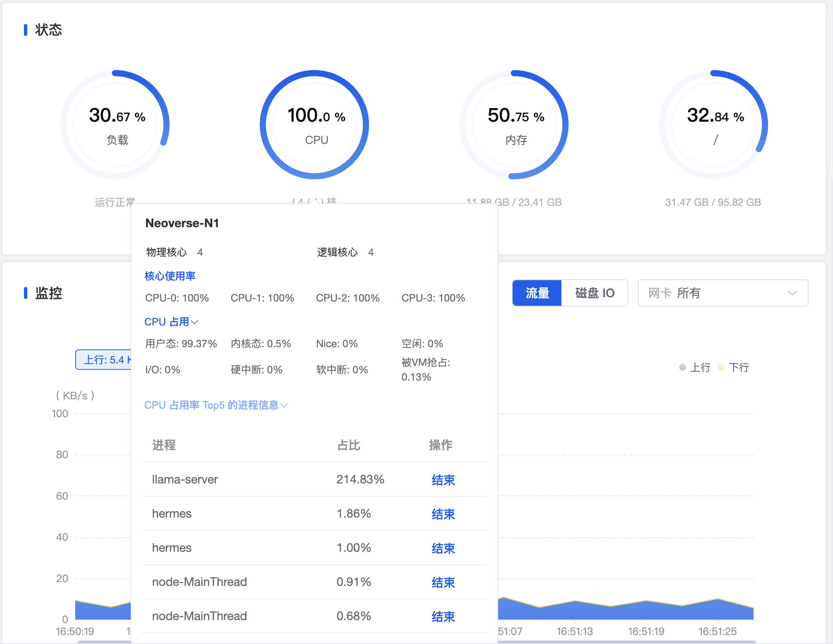Click the CPU usage gauge circle

click(314, 125)
